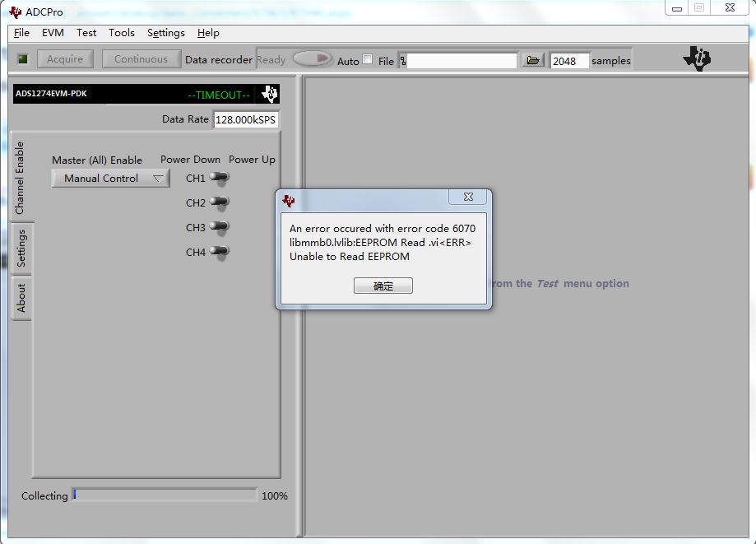Click the Acquire button
The width and height of the screenshot is (756, 544).
point(65,59)
